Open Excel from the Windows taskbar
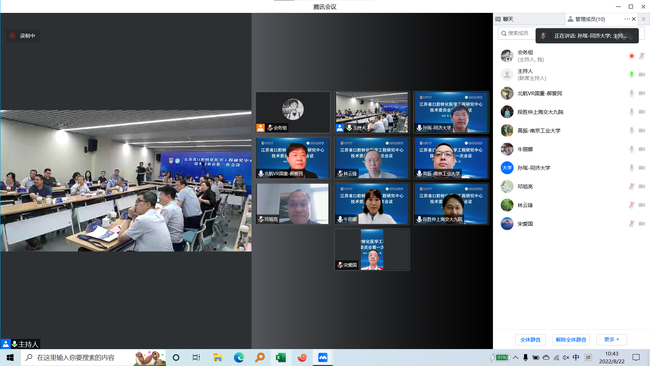 (281, 357)
